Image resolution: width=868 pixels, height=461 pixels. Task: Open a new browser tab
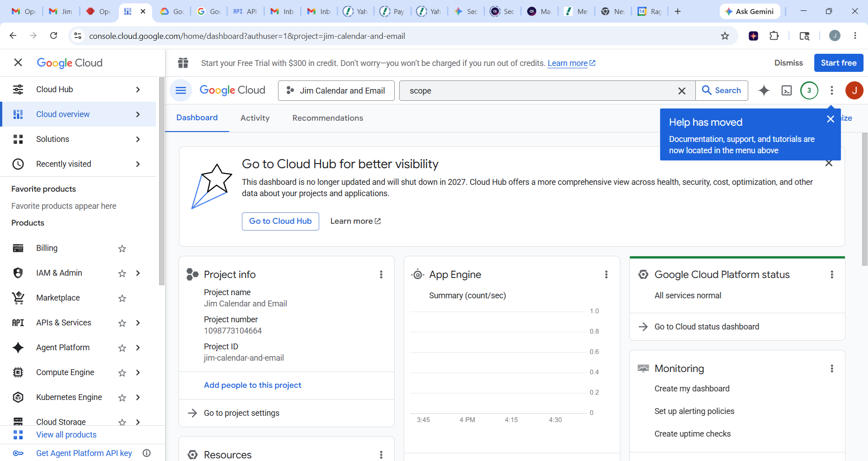coord(677,11)
